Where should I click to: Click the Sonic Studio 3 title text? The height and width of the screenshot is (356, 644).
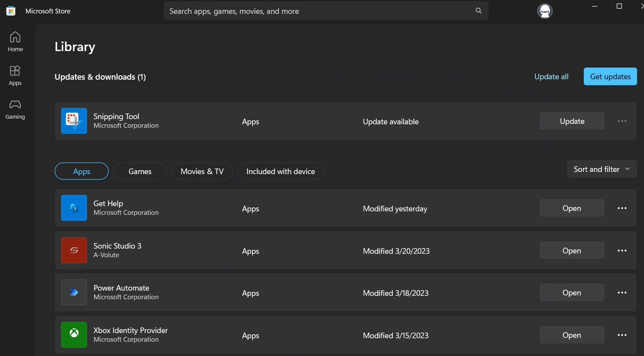(117, 246)
